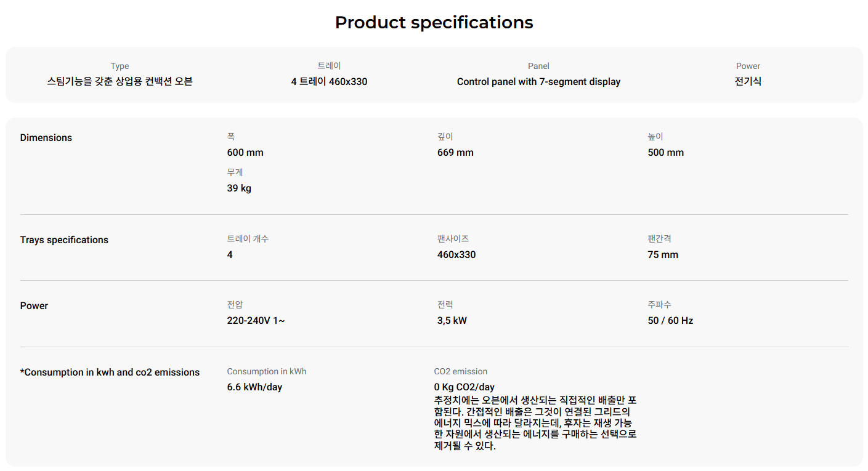Click the Korean CO2 emission explanation paragraph
This screenshot has height=471, width=868.
535,423
